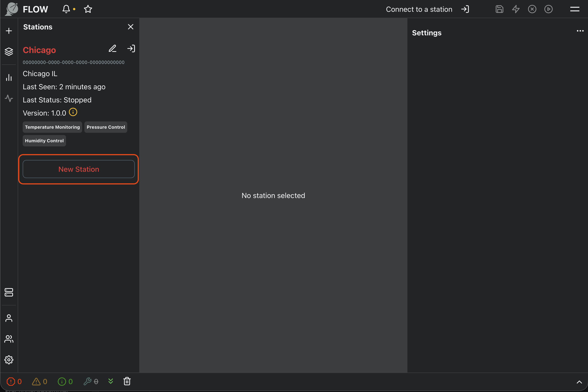Open Settings panel three-dots menu

point(580,31)
